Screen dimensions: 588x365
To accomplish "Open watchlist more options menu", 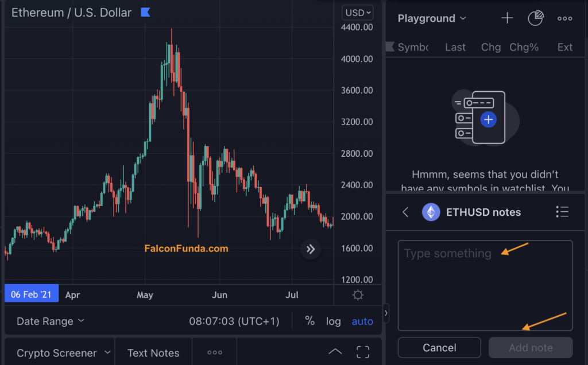I will coord(564,18).
